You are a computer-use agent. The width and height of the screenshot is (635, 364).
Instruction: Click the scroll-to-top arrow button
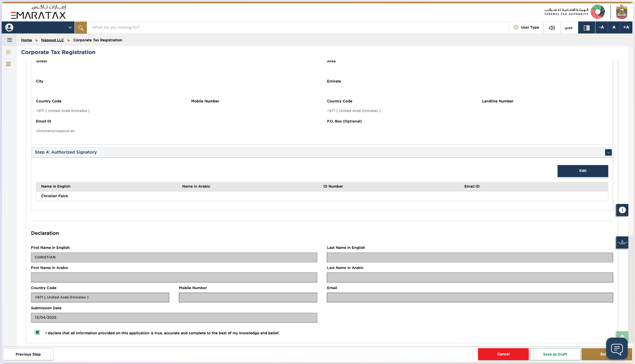[x=622, y=335]
